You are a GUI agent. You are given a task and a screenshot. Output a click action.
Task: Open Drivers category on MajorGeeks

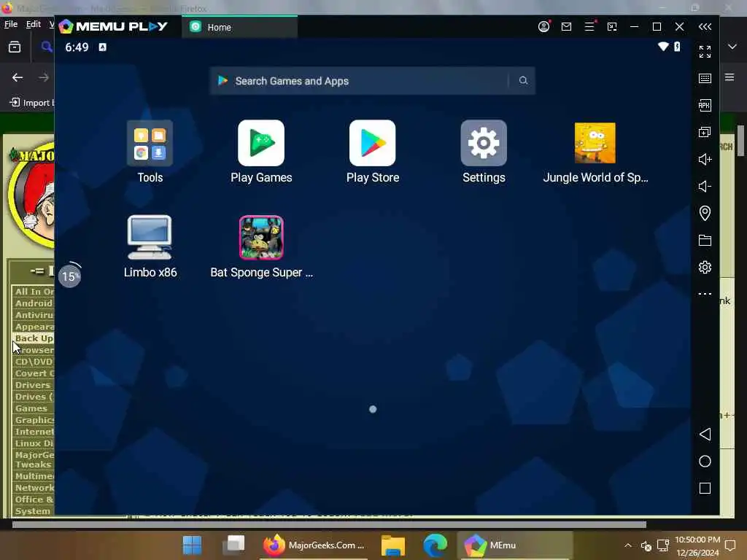tap(32, 385)
